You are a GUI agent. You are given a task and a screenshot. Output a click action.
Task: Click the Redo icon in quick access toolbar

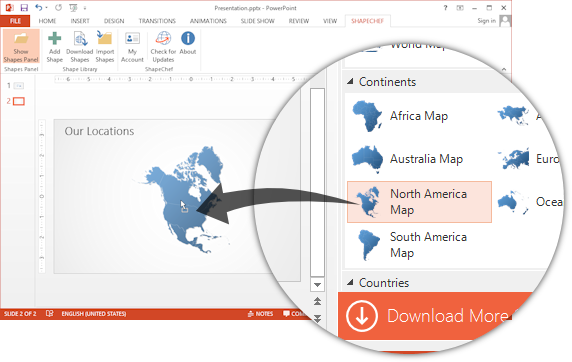(58, 8)
